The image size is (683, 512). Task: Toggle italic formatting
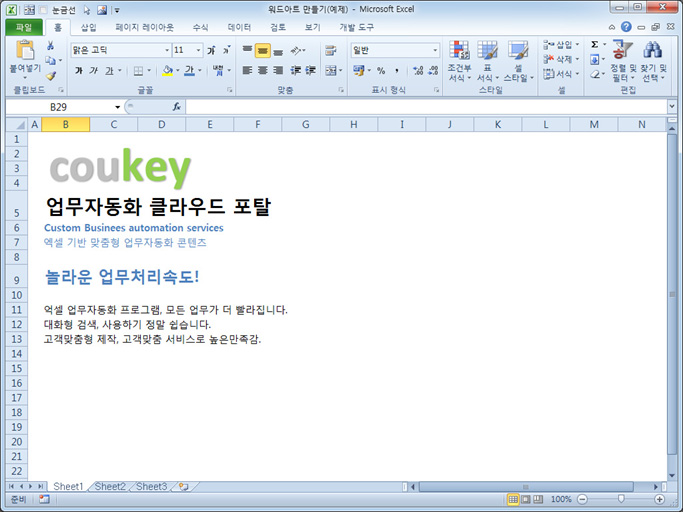94,71
